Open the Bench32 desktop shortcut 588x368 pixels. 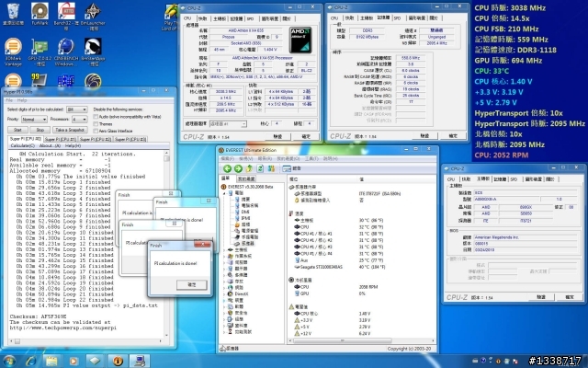pos(66,16)
